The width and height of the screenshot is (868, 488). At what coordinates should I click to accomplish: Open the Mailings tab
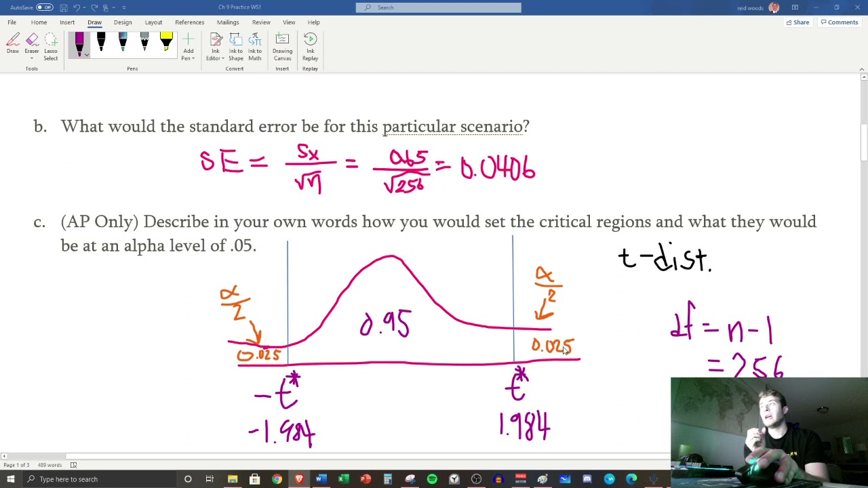[x=228, y=22]
